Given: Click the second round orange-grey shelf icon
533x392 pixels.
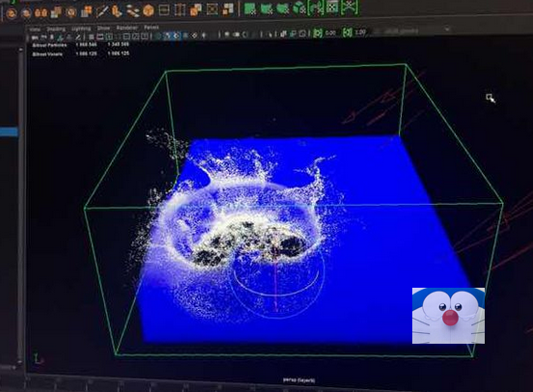Looking at the screenshot, I should pyautogui.click(x=26, y=14).
